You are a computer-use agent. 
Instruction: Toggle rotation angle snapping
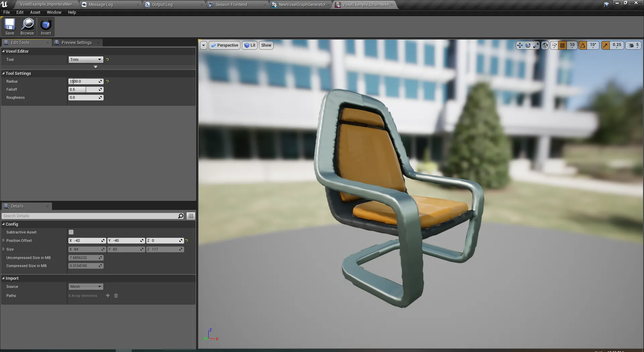[x=583, y=45]
